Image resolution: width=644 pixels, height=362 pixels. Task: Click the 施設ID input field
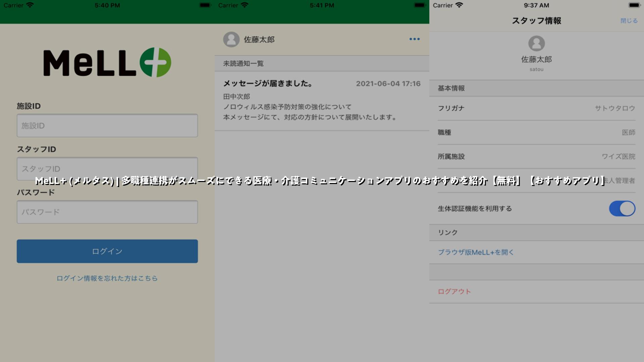(x=107, y=125)
